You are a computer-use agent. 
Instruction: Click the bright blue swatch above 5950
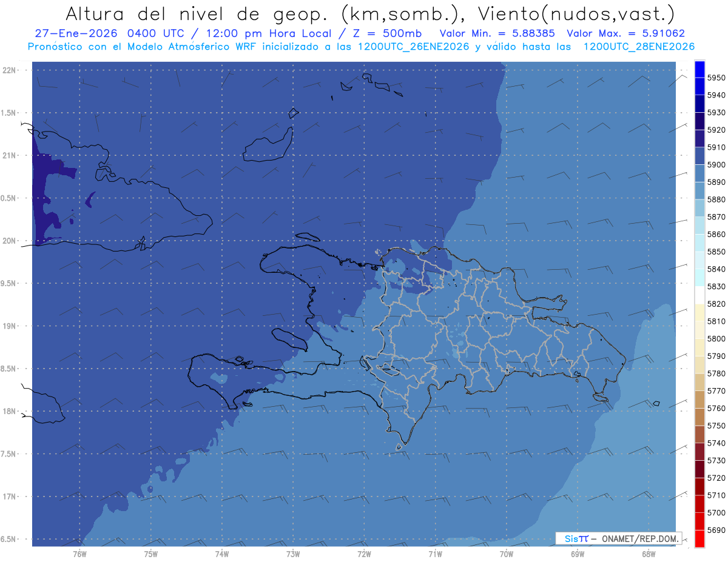699,69
